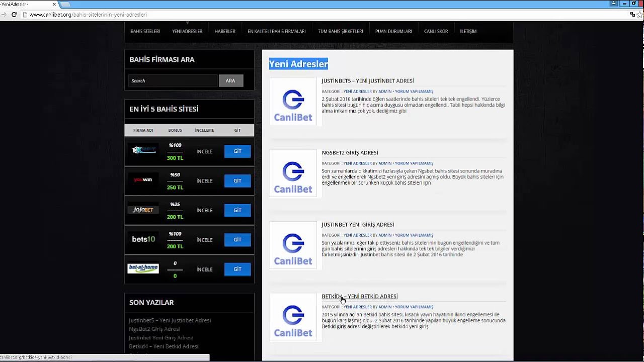644x362 pixels.
Task: Click INCELE in the 300 TL row
Action: click(x=204, y=151)
